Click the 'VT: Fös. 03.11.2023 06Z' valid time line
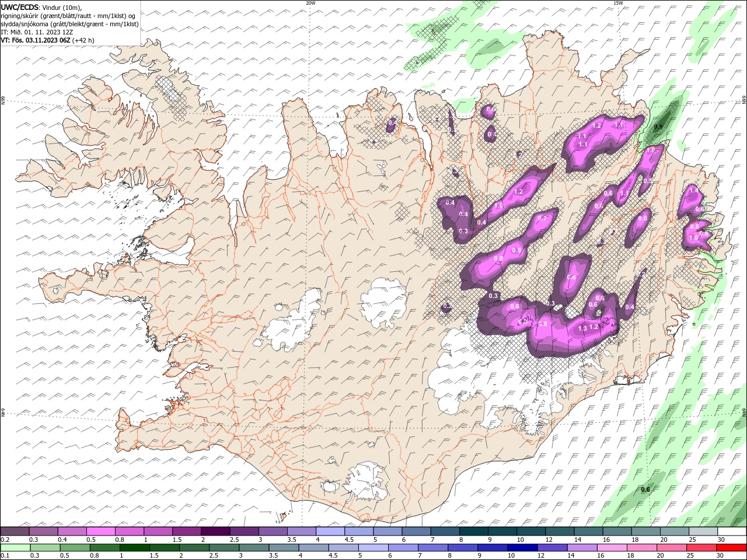Image resolution: width=747 pixels, height=560 pixels. pyautogui.click(x=36, y=40)
